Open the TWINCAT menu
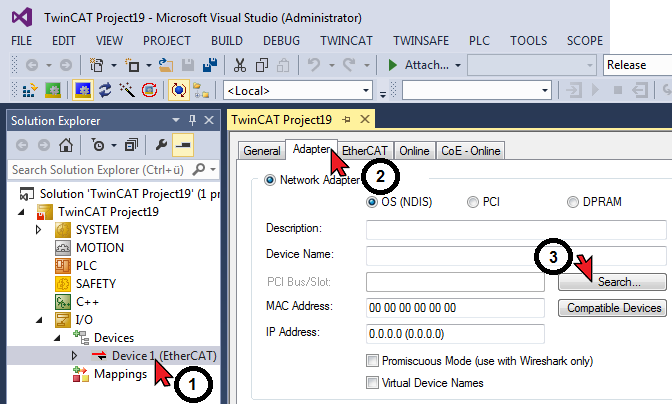 (346, 41)
